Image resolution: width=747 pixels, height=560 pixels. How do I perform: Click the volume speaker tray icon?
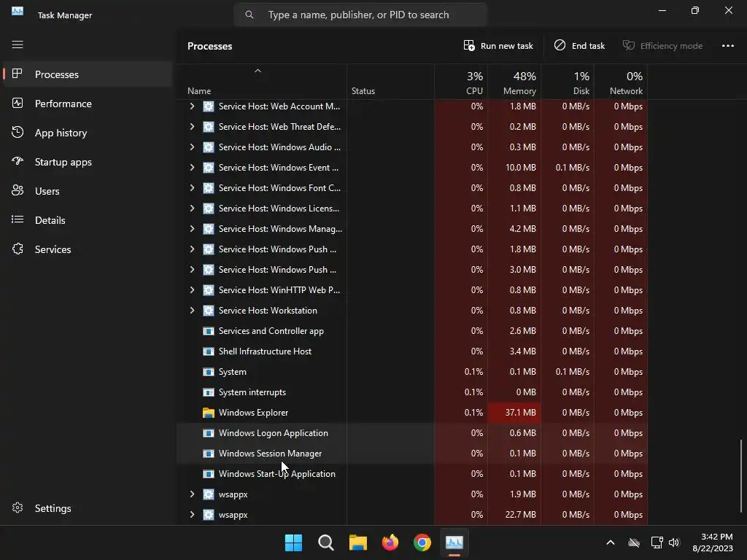pos(674,542)
